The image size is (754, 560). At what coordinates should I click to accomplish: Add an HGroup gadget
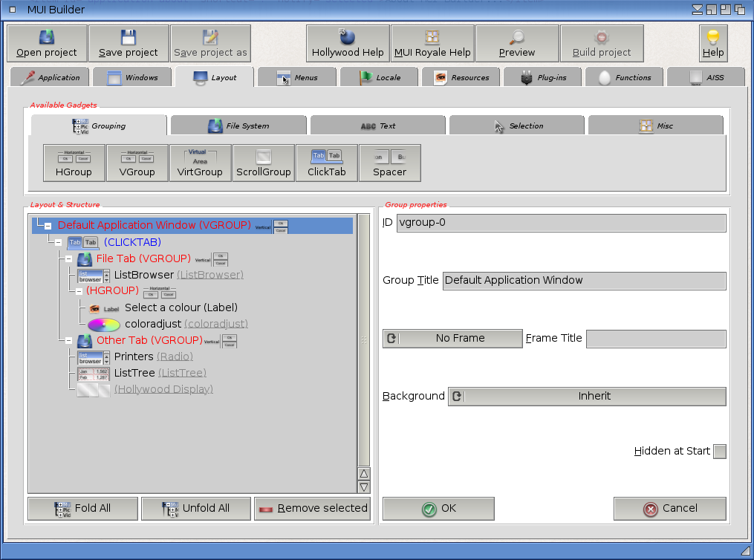coord(74,163)
